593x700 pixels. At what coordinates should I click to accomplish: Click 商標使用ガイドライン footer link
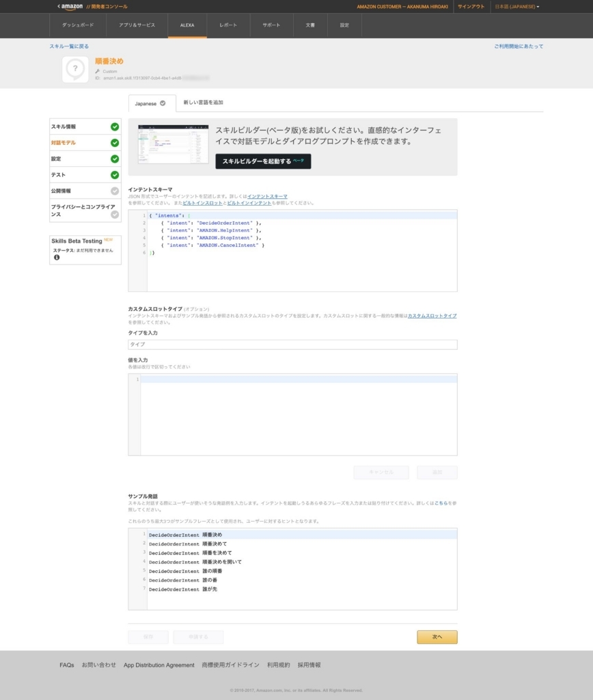[230, 665]
